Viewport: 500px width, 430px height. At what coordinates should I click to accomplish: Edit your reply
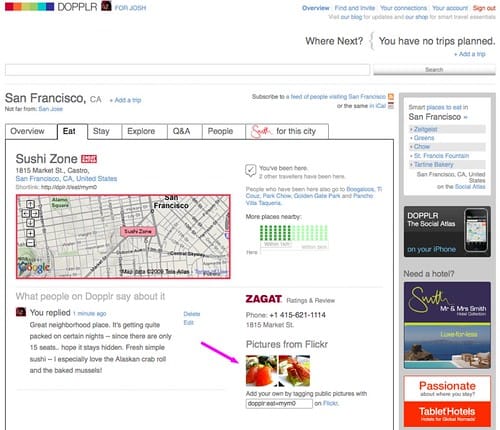point(188,323)
